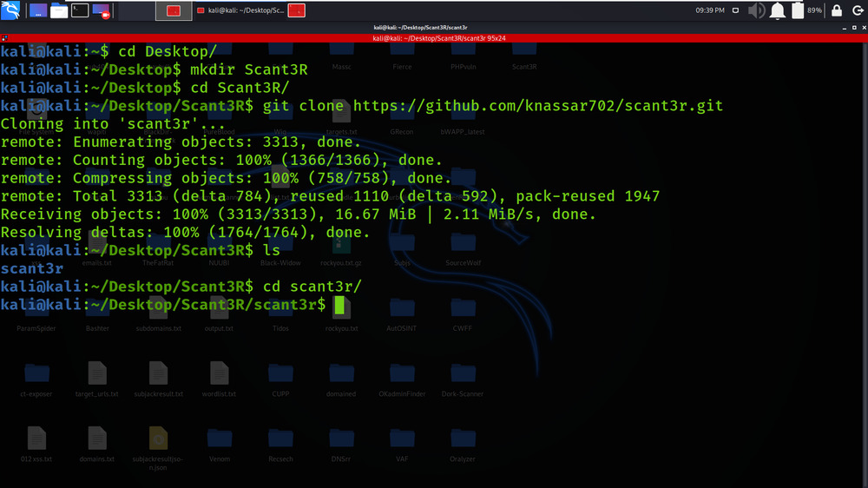Click the 'mkdir Scant3R' command text
This screenshot has height=488, width=868.
tap(249, 69)
